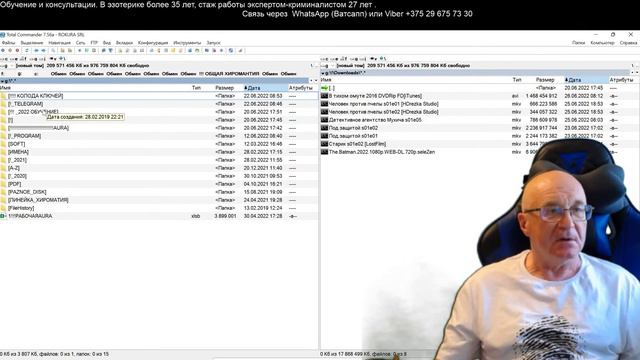Click folder icon of [SOFT]

[x=4, y=144]
